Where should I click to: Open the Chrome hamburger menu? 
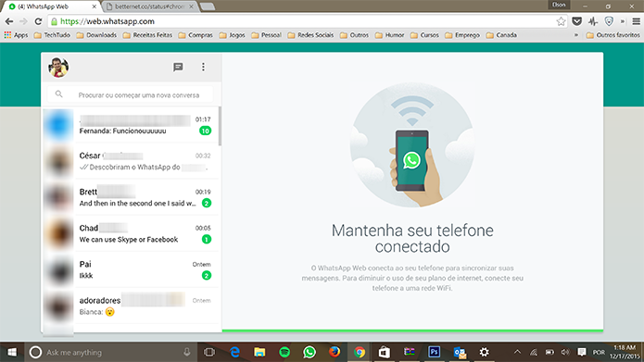(x=637, y=21)
